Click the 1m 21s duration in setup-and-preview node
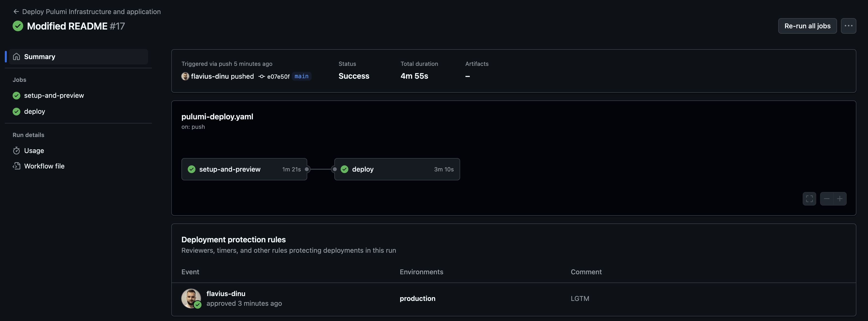 (x=292, y=169)
